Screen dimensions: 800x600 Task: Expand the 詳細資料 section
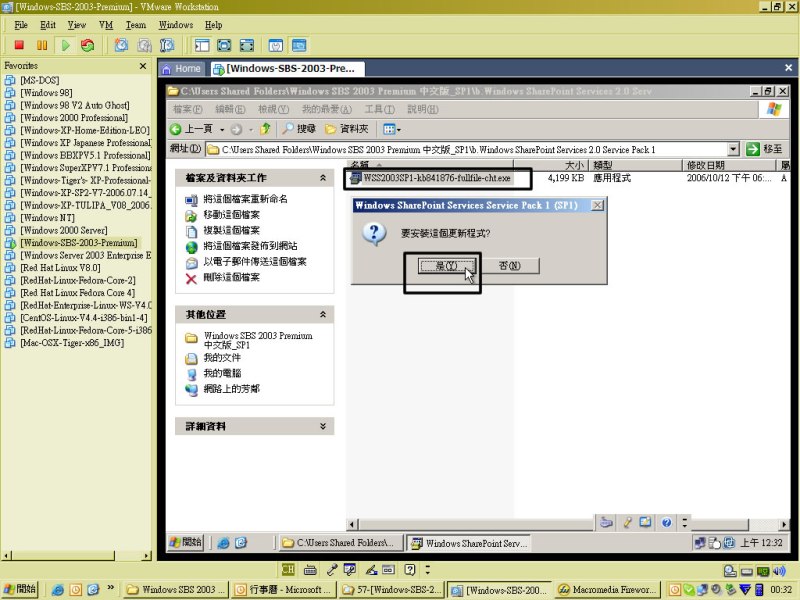click(x=322, y=426)
